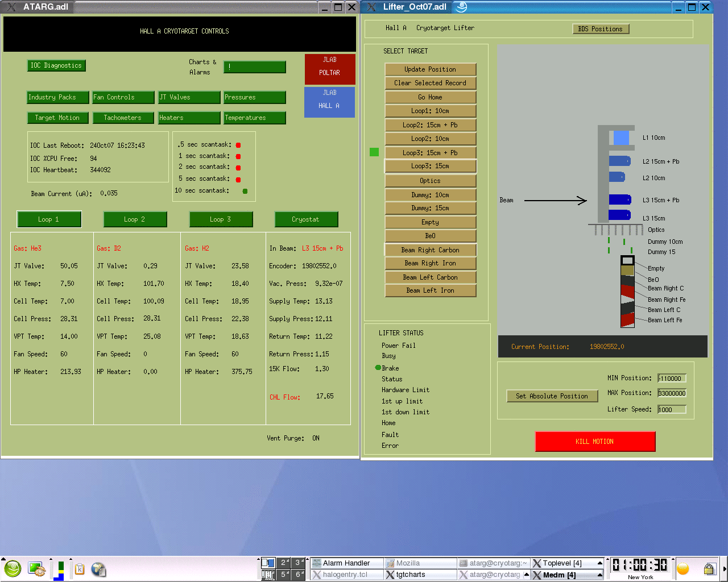
Task: Open the Charts & Alarms menu button
Action: [254, 67]
